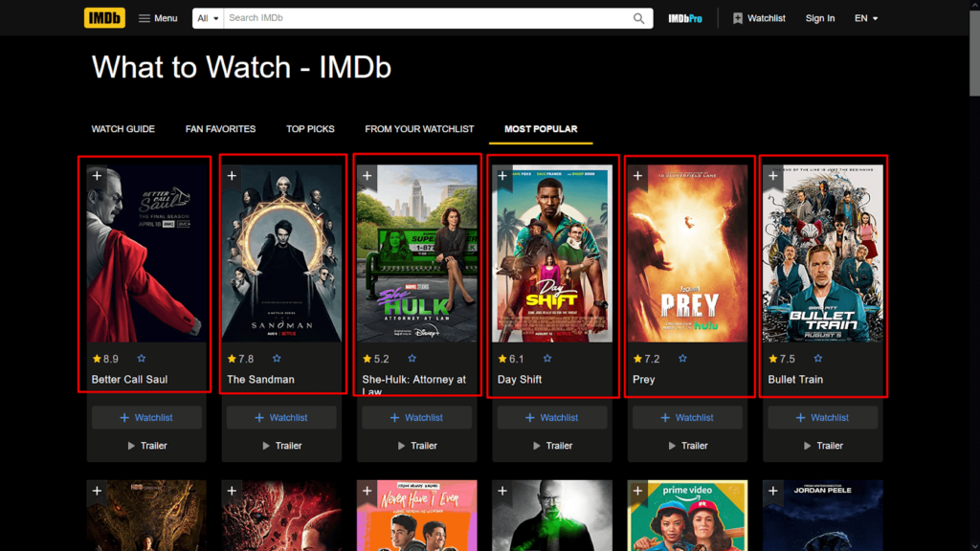Image resolution: width=980 pixels, height=551 pixels.
Task: Add Better Call Saul using its poster plus icon
Action: click(x=95, y=175)
